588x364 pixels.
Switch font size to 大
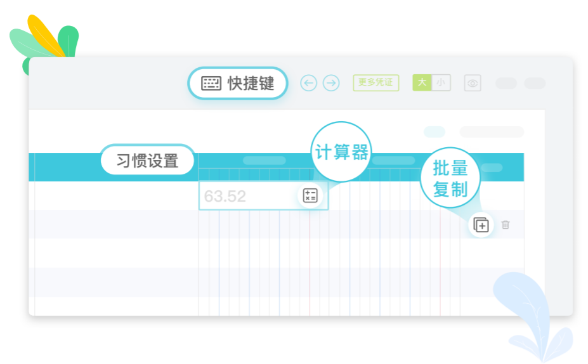click(x=422, y=82)
